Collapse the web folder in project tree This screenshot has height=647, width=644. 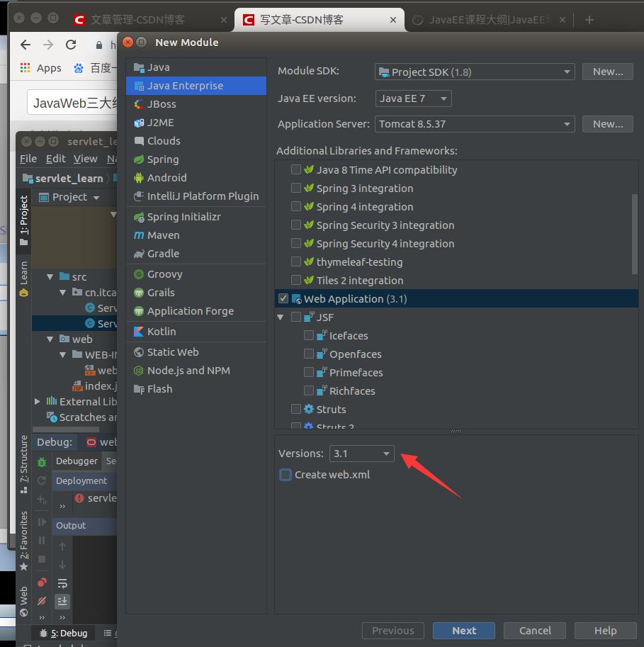tap(50, 339)
